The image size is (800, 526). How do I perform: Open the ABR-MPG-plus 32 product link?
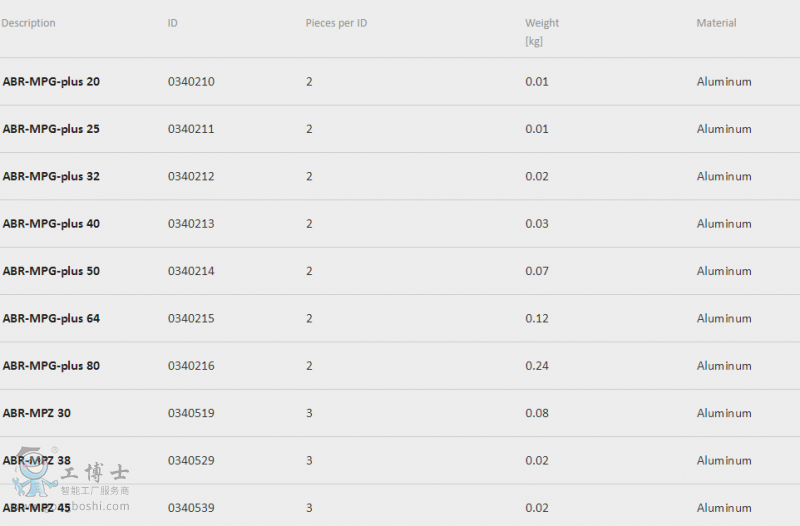click(x=51, y=177)
